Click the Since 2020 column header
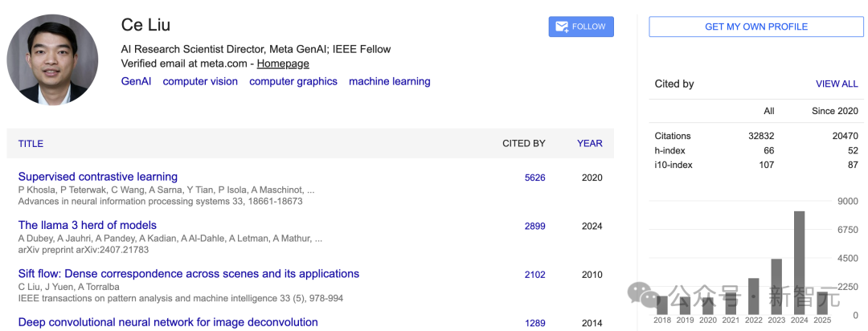The height and width of the screenshot is (331, 868). pos(835,111)
